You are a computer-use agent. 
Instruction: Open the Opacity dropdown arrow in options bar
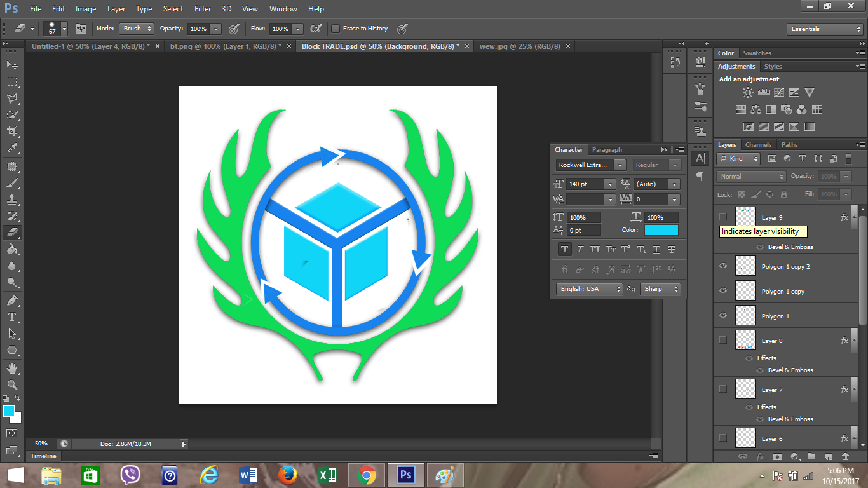[x=215, y=29]
